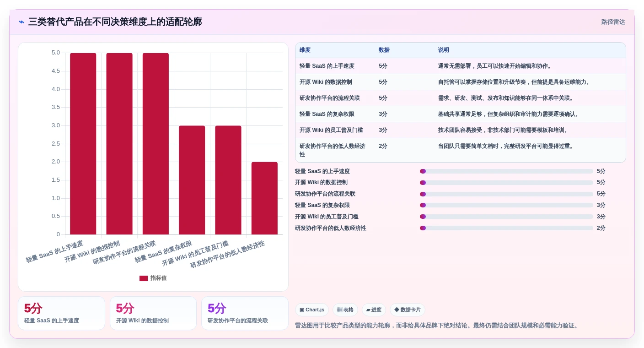Click description 通常无需部署，员工可以快速开始编辑和协作。

496,66
